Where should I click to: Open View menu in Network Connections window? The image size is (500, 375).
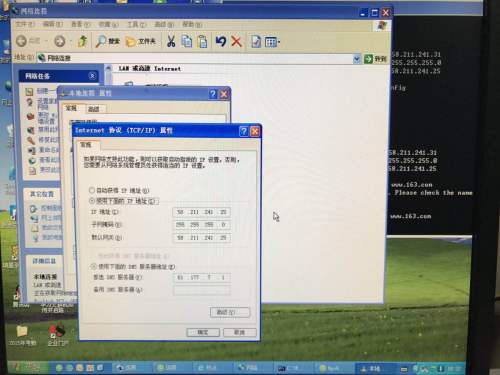click(80, 24)
